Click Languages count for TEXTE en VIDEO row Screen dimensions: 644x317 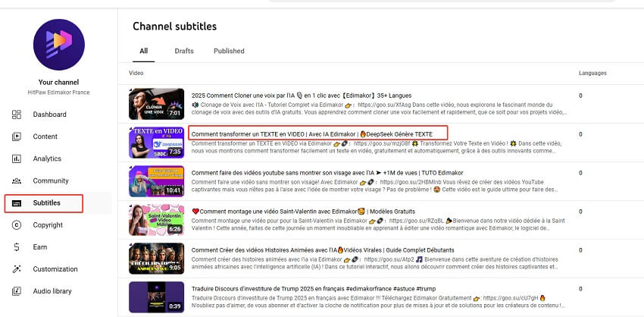point(580,134)
